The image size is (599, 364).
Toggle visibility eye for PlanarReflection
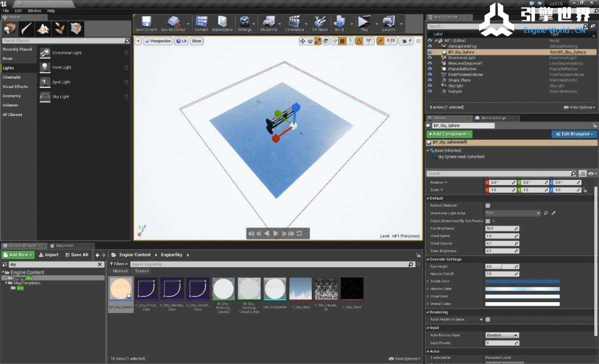(430, 69)
